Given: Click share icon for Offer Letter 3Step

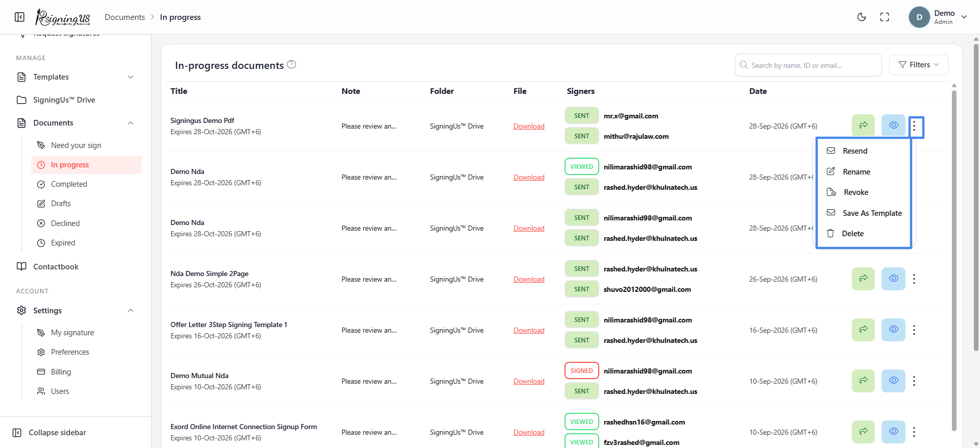Looking at the screenshot, I should [863, 330].
